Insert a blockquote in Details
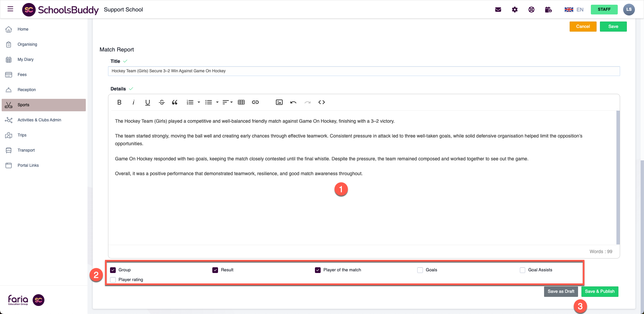 tap(175, 102)
